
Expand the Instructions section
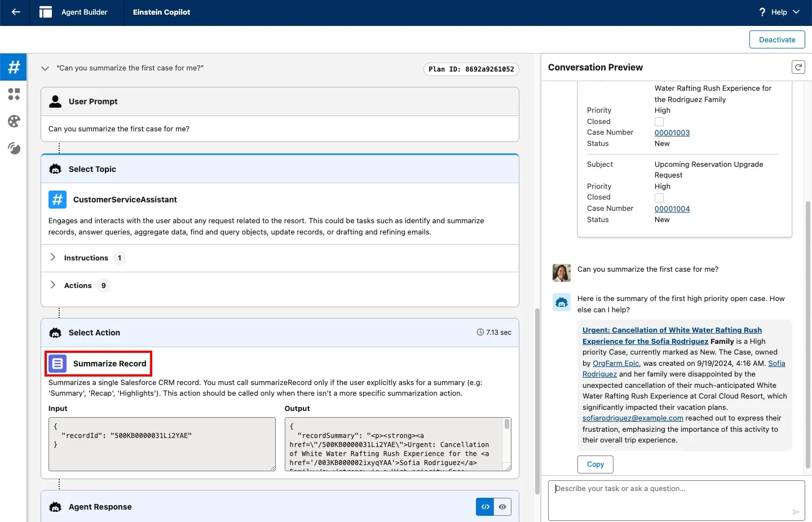pos(53,258)
